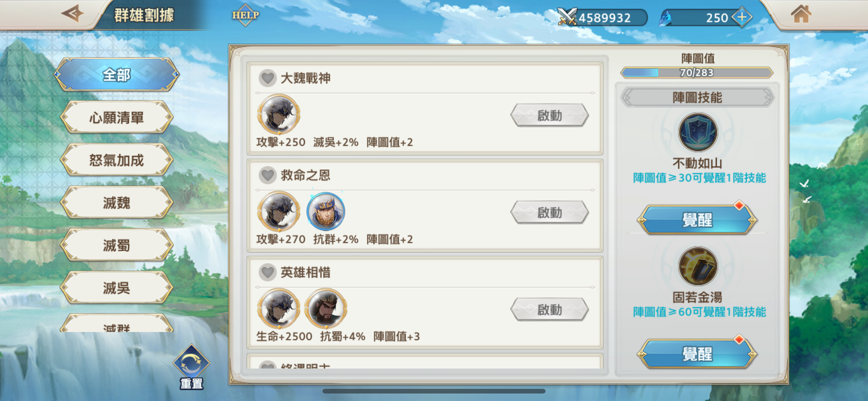Toggle heart wishlist for 大魏戰神
This screenshot has width=868, height=401.
[x=267, y=78]
